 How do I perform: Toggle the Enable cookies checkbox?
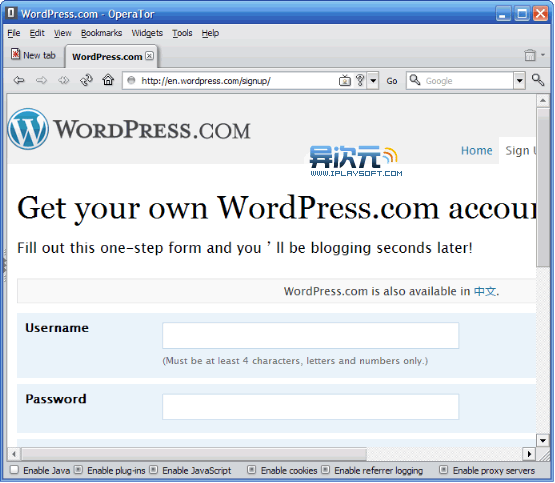coord(251,470)
